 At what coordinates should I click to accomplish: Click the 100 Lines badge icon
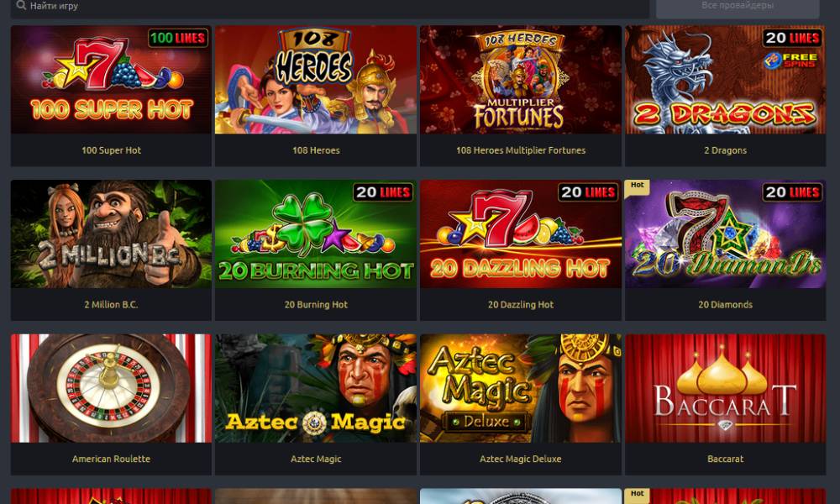click(x=178, y=38)
